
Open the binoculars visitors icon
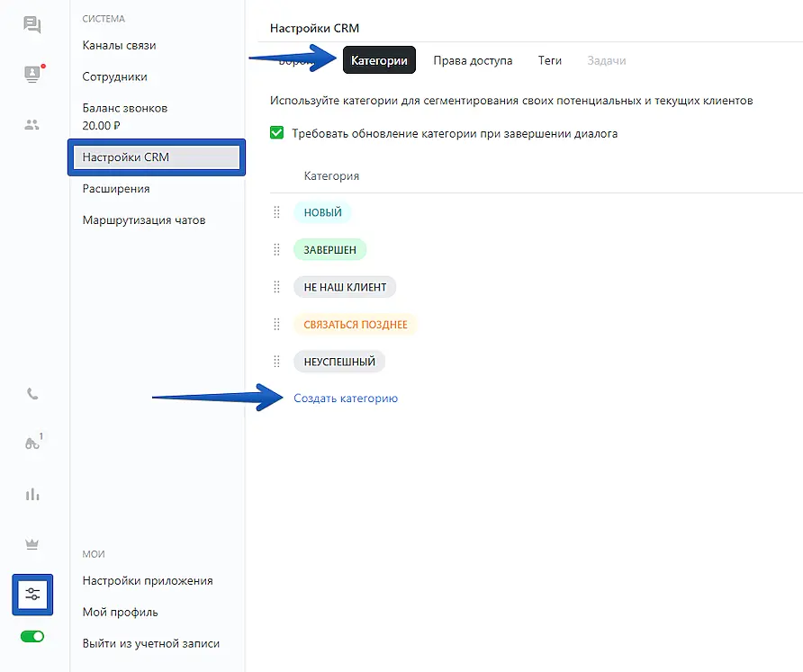pos(32,443)
